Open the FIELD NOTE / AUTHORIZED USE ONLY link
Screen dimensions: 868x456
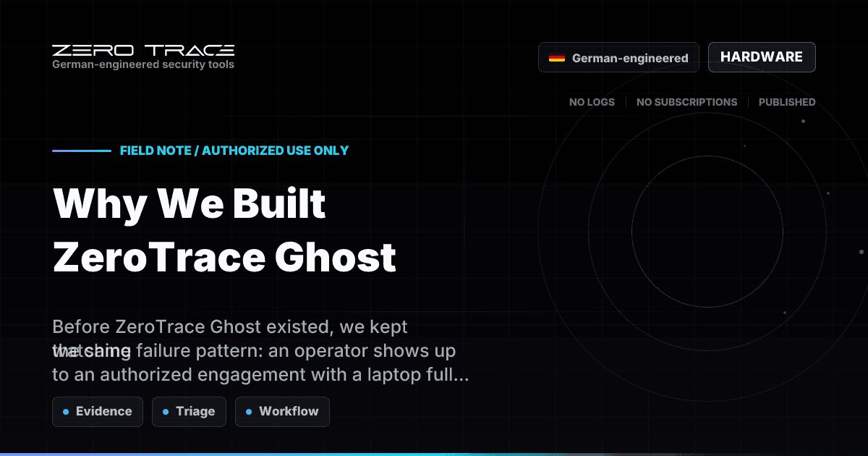(234, 151)
